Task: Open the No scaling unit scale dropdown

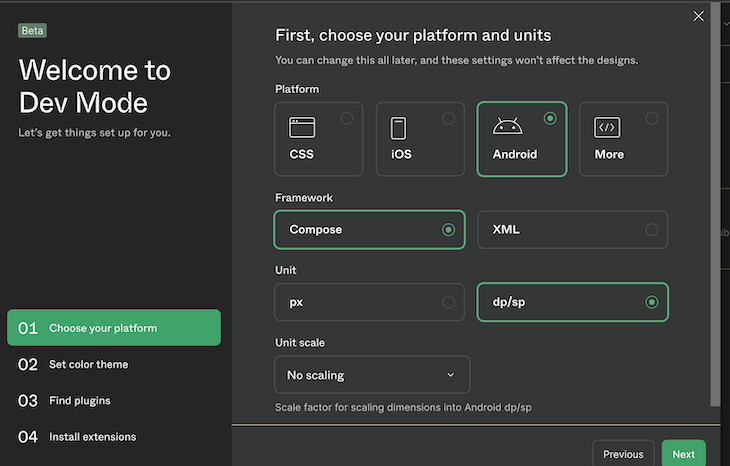Action: [x=372, y=375]
